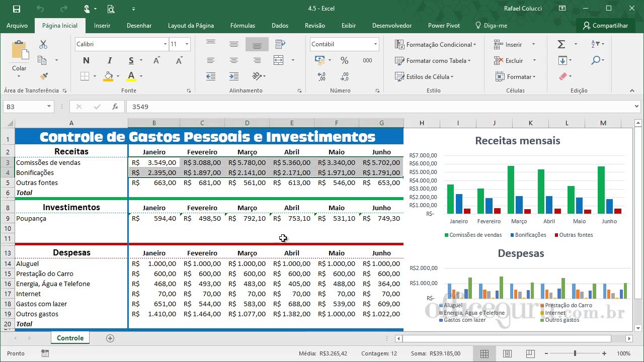Align text to middle of cell
The width and height of the screenshot is (644, 362).
(x=234, y=44)
